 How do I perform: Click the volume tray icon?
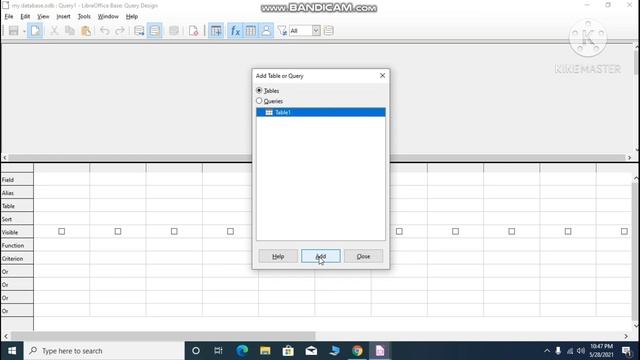(x=581, y=351)
